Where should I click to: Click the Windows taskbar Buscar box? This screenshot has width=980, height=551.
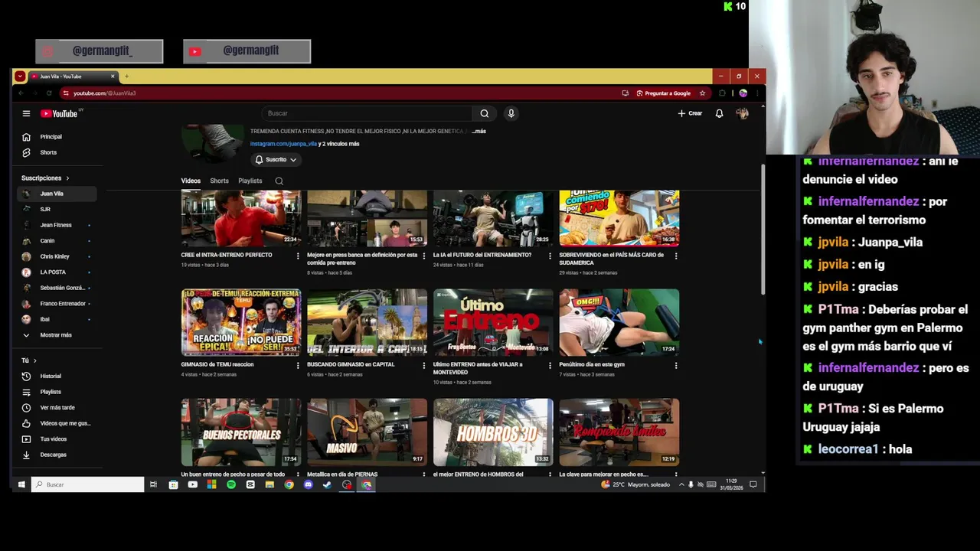point(87,484)
